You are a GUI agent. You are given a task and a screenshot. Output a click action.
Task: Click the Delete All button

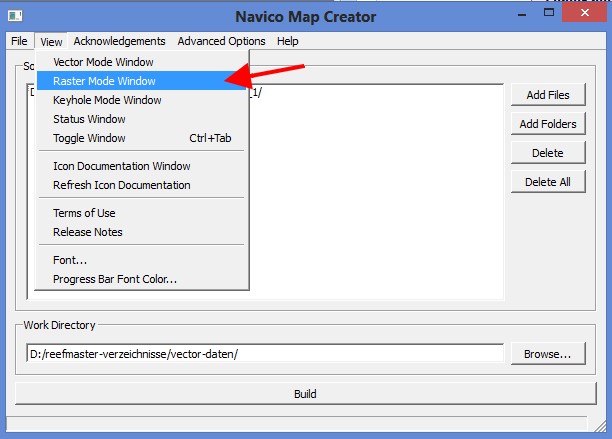point(547,182)
